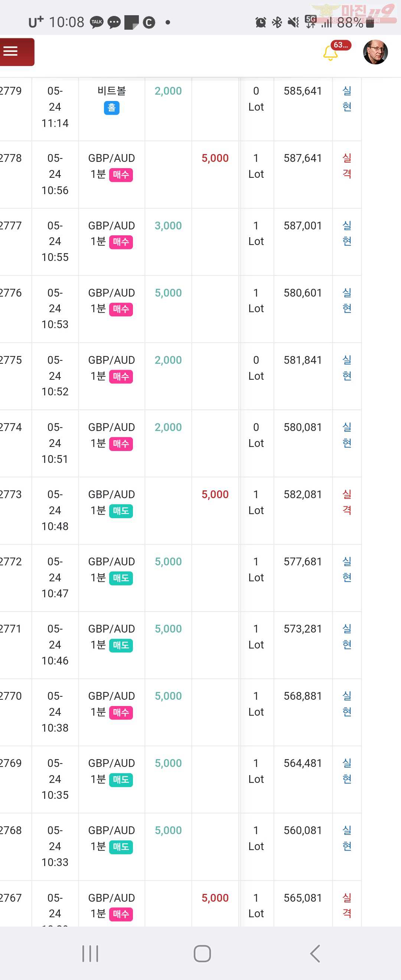Image resolution: width=401 pixels, height=980 pixels.
Task: Tap the KakaoTalk status bar notification icon
Action: pos(97,22)
